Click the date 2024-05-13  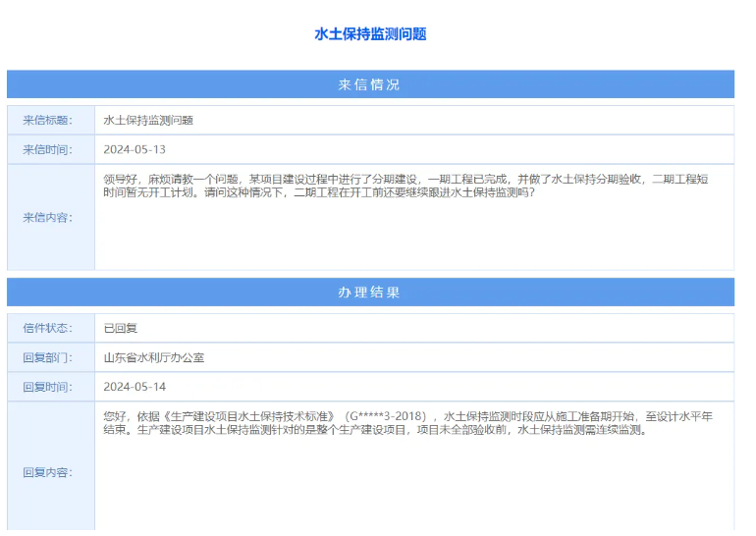click(135, 149)
